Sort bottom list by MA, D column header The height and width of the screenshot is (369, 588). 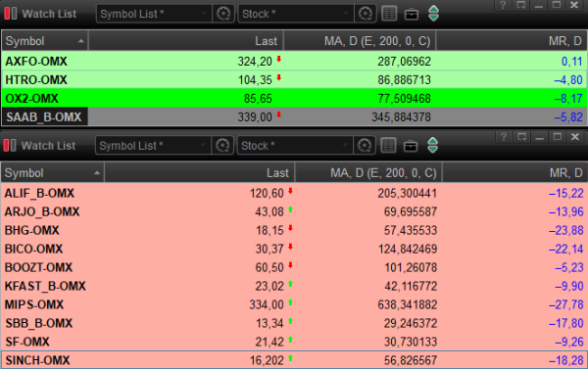(368, 173)
